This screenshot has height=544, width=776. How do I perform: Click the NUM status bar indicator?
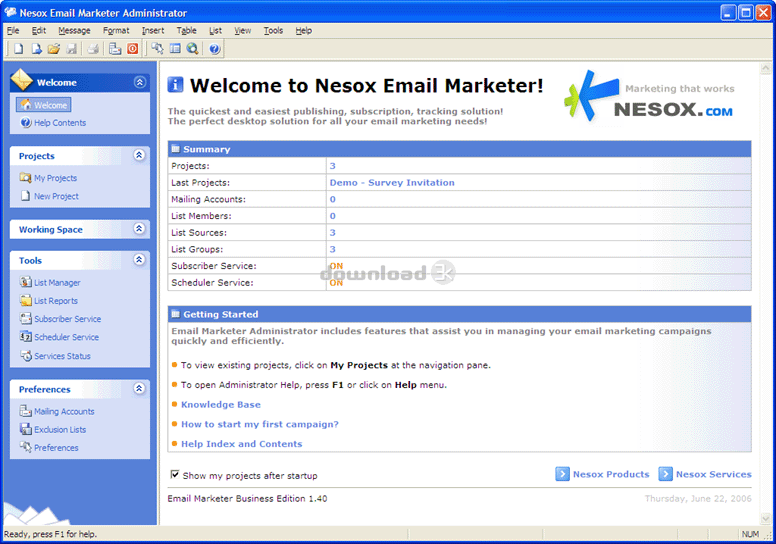(750, 534)
